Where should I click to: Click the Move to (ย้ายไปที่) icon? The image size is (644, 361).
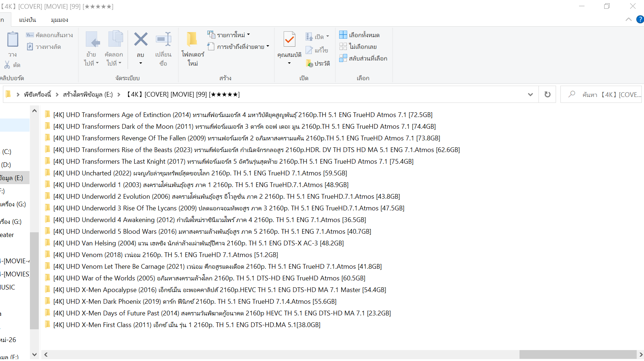pos(93,39)
